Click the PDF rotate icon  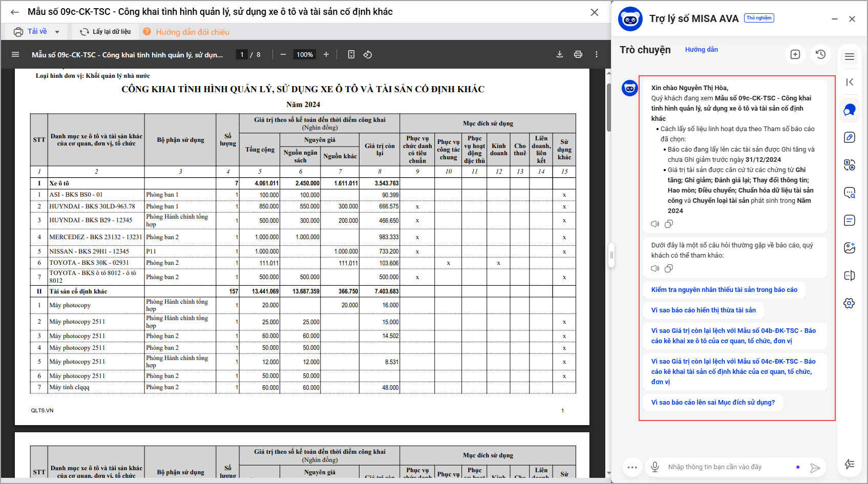click(x=368, y=54)
